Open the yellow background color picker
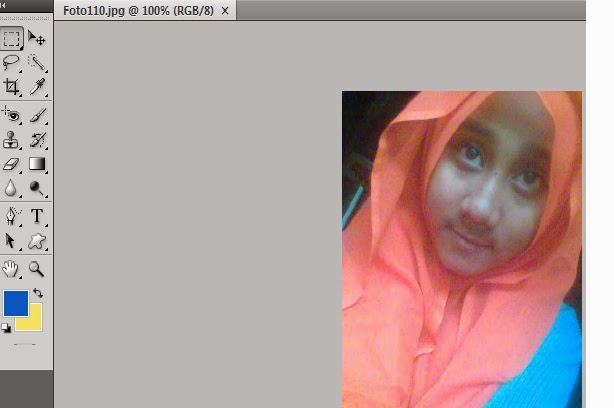Screen dimensions: 614x408 32,323
